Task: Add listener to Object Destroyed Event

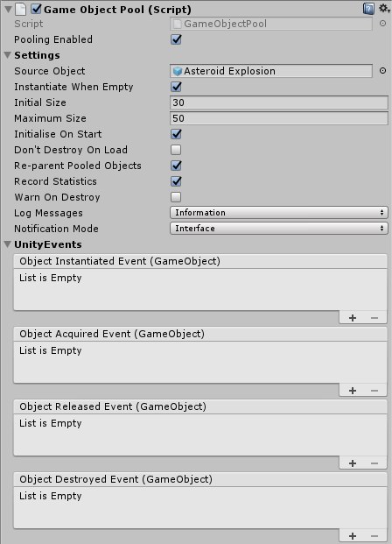Action: click(353, 536)
